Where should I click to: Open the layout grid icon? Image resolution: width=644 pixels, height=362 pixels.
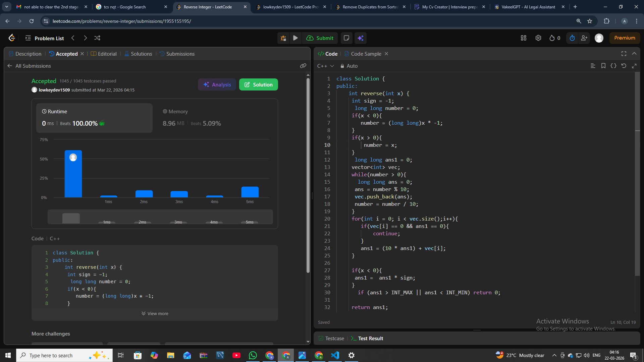tap(523, 38)
